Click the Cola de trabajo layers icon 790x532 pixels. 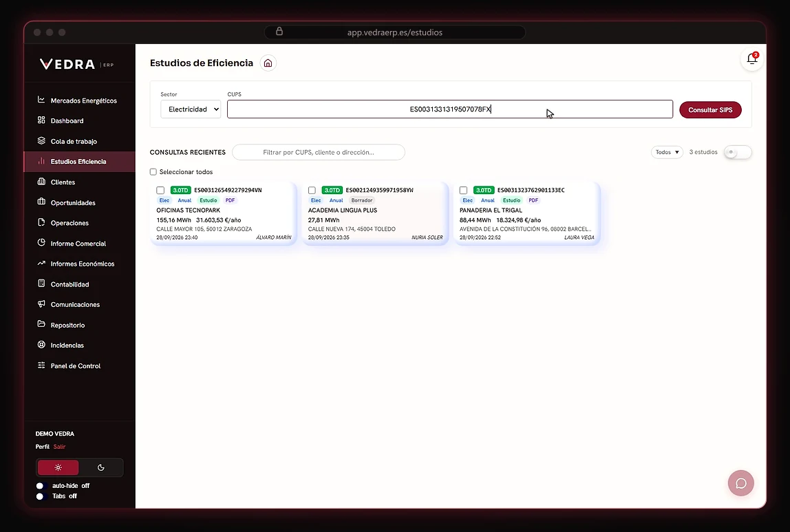[41, 140]
